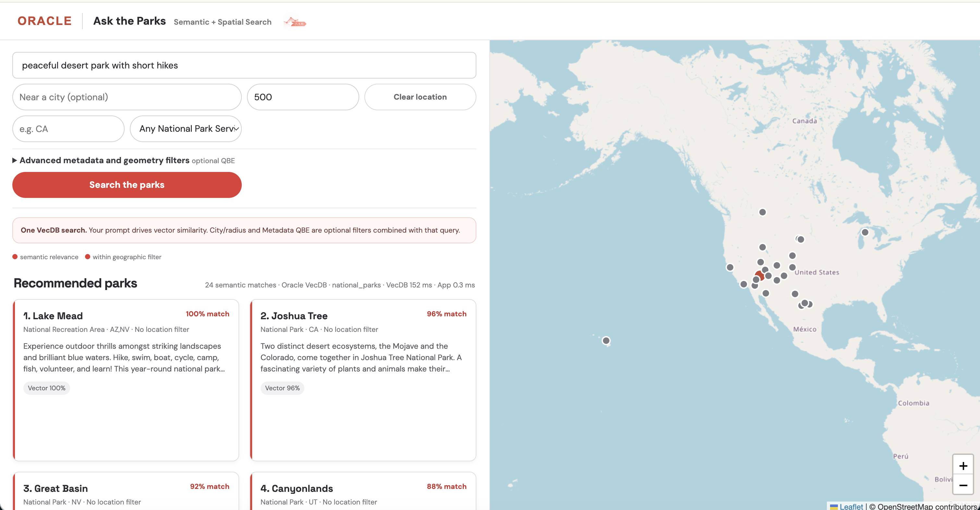
Task: Focus the peaceful desert park search field
Action: (x=244, y=66)
